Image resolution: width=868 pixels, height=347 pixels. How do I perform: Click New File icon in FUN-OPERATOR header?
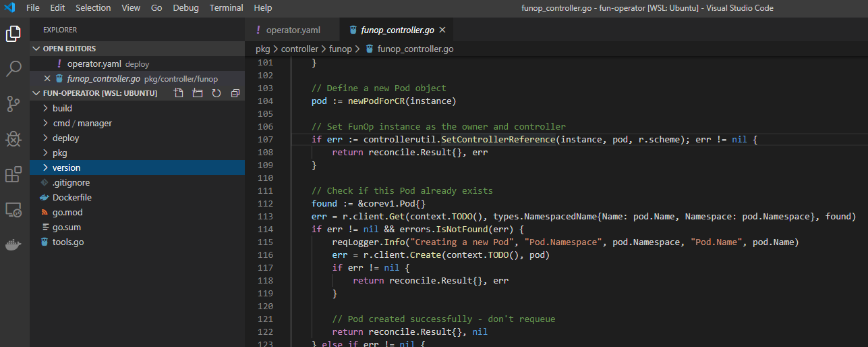(178, 93)
